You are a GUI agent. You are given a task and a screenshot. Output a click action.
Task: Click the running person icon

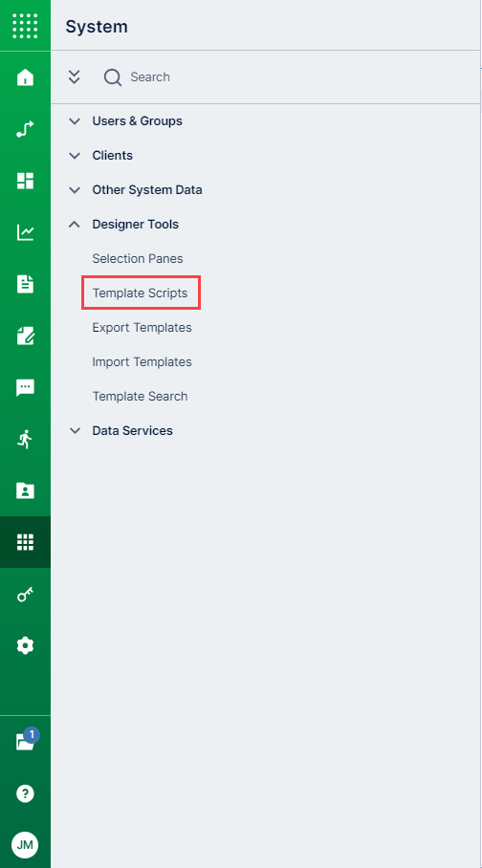click(x=25, y=439)
